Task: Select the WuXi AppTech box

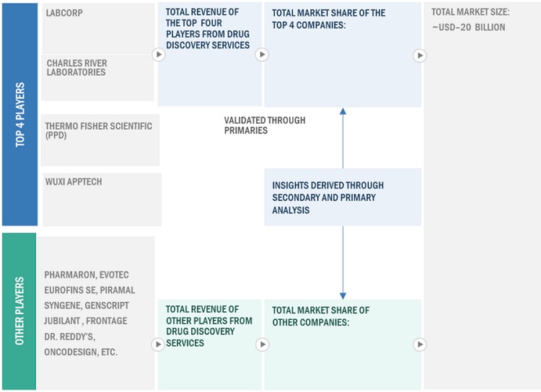Action: pyautogui.click(x=101, y=199)
